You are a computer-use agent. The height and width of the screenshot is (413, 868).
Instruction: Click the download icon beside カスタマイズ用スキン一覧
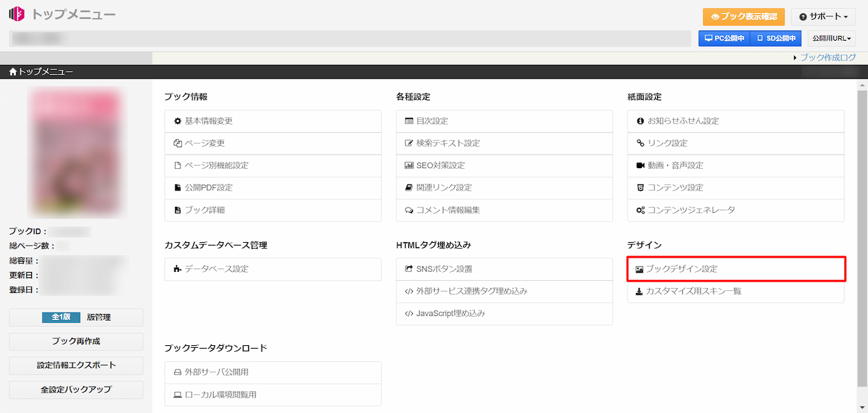(x=639, y=292)
